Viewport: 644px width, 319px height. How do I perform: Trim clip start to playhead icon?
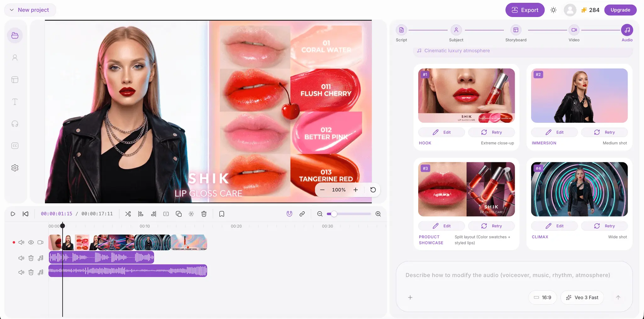141,214
